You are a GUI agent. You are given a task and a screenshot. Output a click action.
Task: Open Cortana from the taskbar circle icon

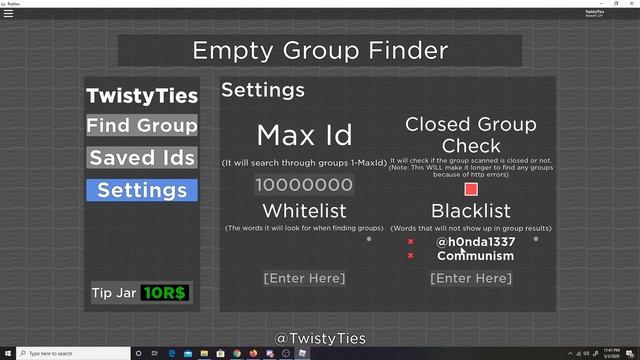coord(138,353)
